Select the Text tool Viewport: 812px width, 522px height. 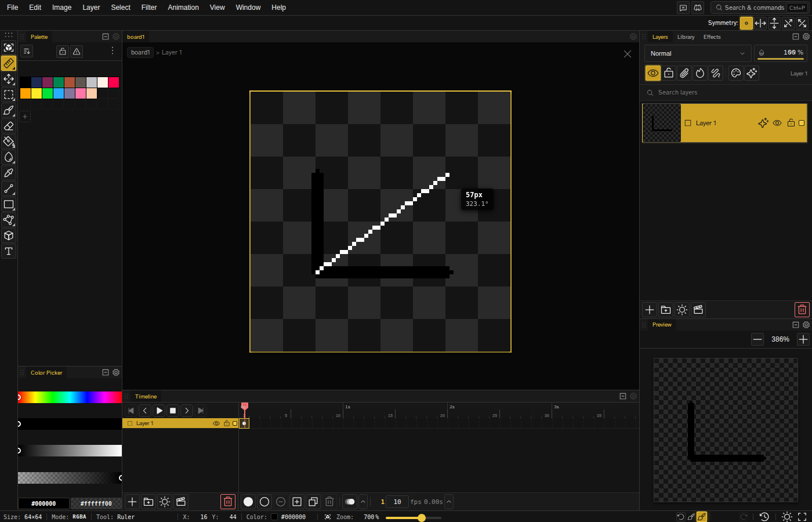click(9, 251)
